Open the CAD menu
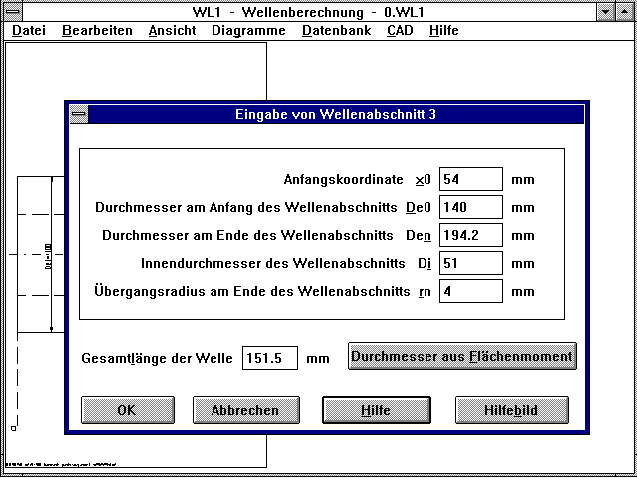 tap(400, 30)
